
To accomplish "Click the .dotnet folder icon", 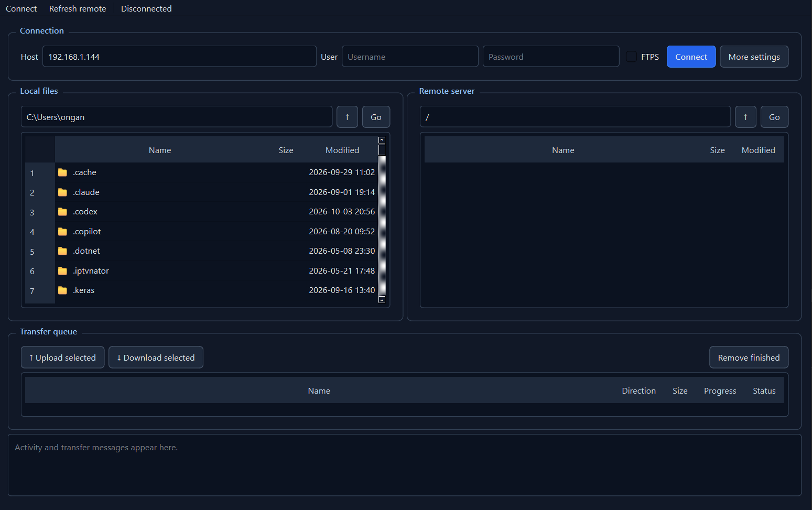I will pyautogui.click(x=62, y=251).
